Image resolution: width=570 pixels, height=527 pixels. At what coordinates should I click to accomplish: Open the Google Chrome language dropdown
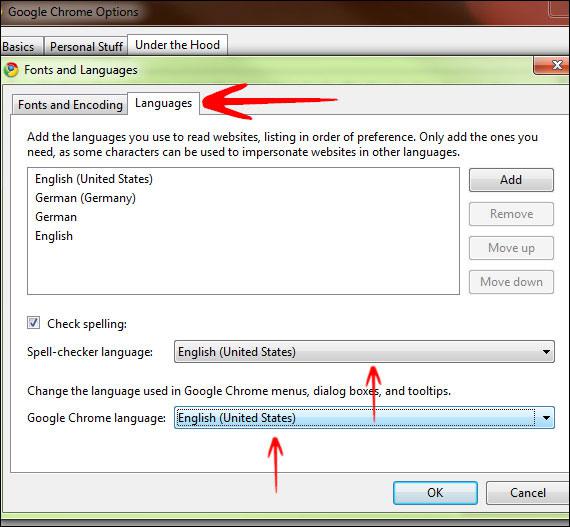[x=364, y=418]
